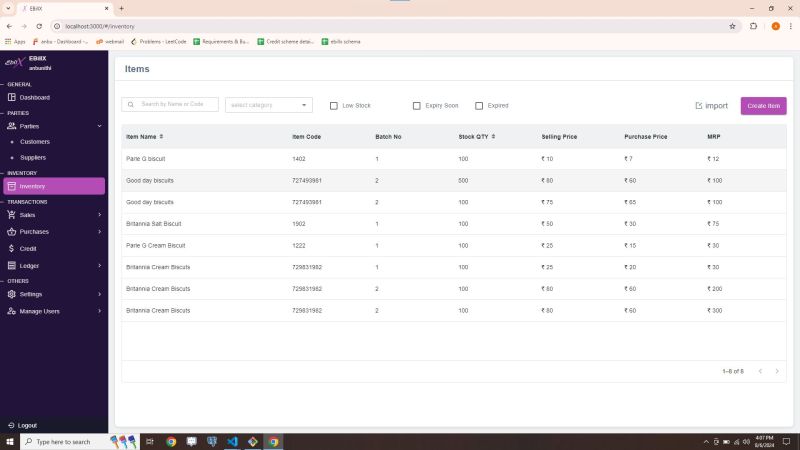Click the Settings gear icon in sidebar
Image resolution: width=800 pixels, height=450 pixels.
pos(12,294)
